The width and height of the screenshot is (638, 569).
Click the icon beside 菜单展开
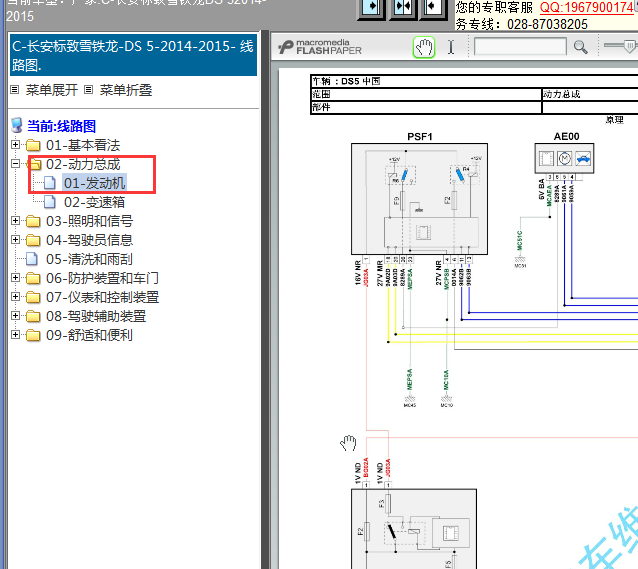pyautogui.click(x=15, y=90)
